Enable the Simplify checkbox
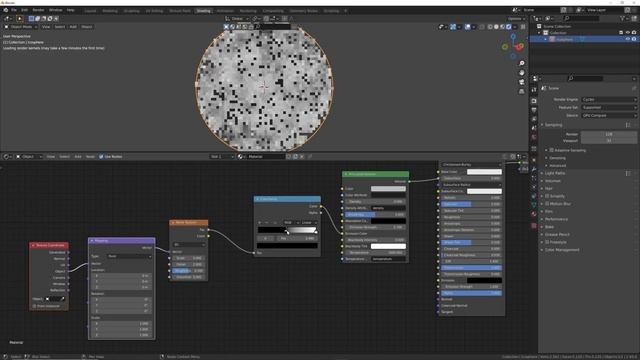Screen dimensions: 640x360 pos(547,196)
